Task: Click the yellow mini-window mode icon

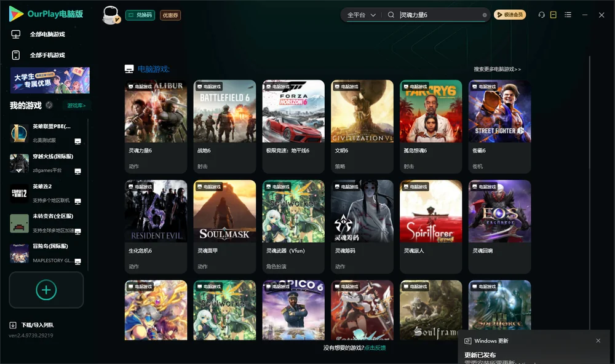Action: [553, 15]
